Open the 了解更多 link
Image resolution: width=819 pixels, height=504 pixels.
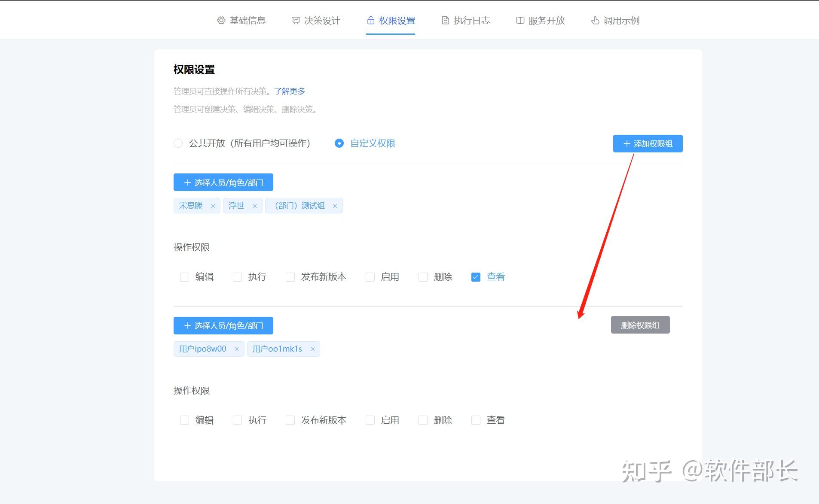pyautogui.click(x=288, y=91)
